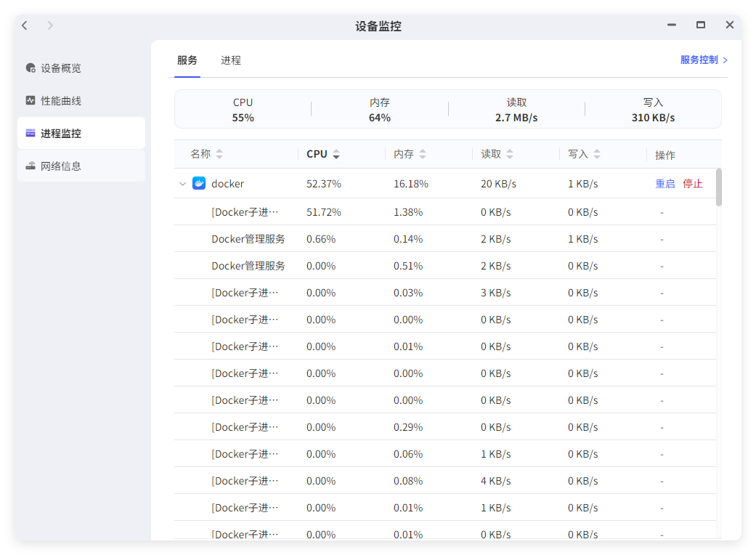
Task: Stop the docker service with 停止
Action: [693, 184]
